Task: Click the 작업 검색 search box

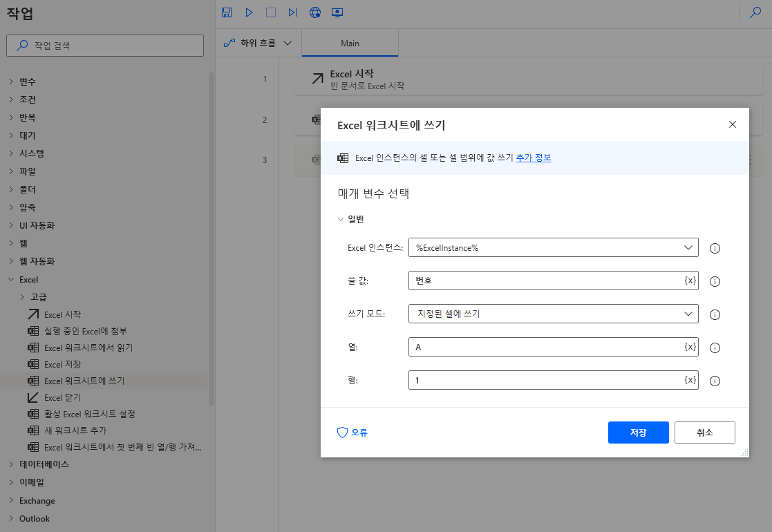Action: [105, 46]
